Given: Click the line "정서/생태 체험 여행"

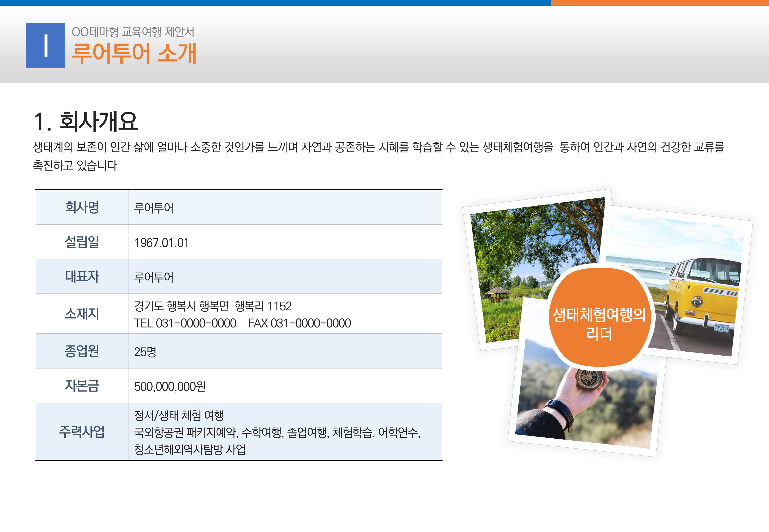Looking at the screenshot, I should 179,415.
